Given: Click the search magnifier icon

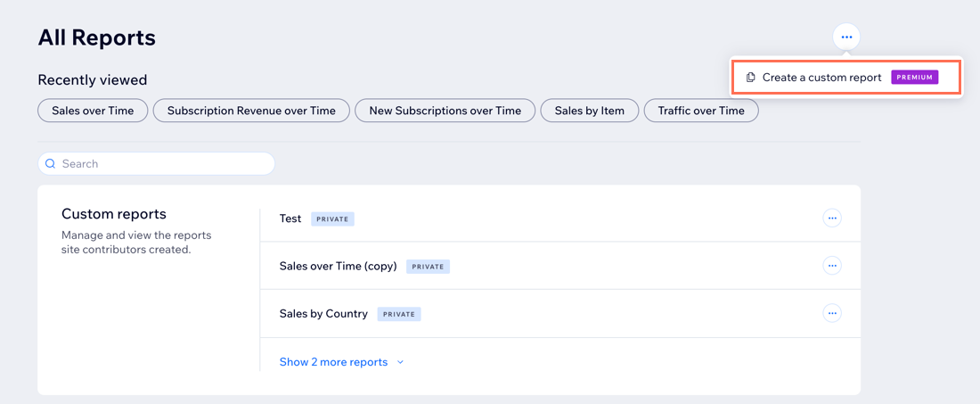Looking at the screenshot, I should point(51,164).
